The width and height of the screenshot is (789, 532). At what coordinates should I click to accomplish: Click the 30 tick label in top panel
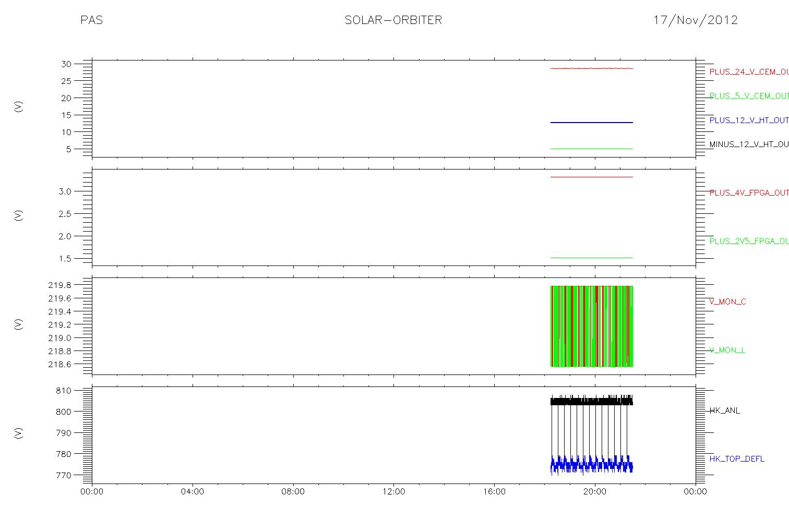tap(66, 64)
